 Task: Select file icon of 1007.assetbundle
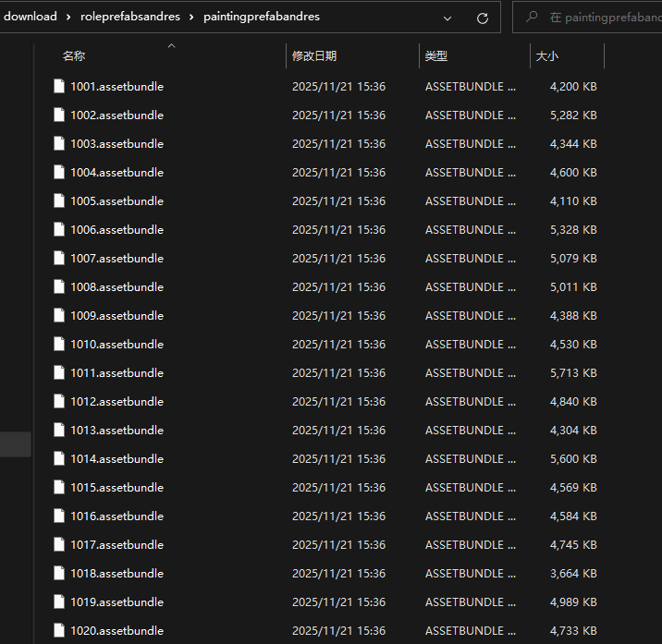59,259
